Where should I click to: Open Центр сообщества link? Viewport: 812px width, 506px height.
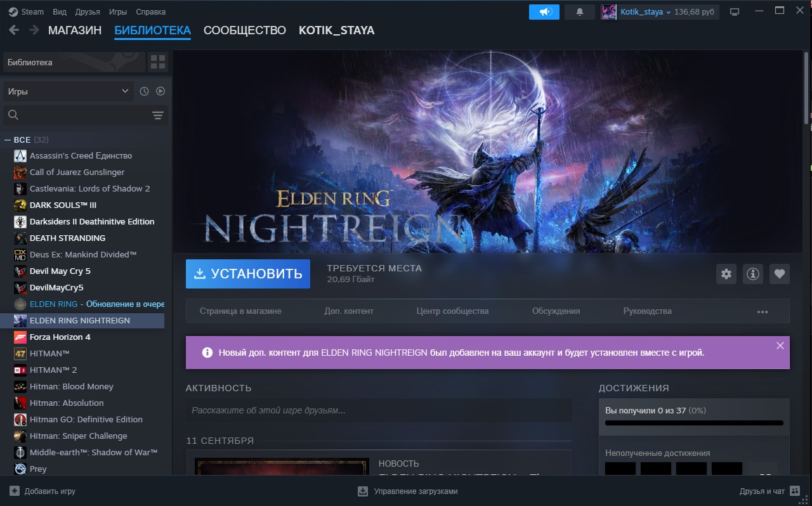[x=452, y=311]
